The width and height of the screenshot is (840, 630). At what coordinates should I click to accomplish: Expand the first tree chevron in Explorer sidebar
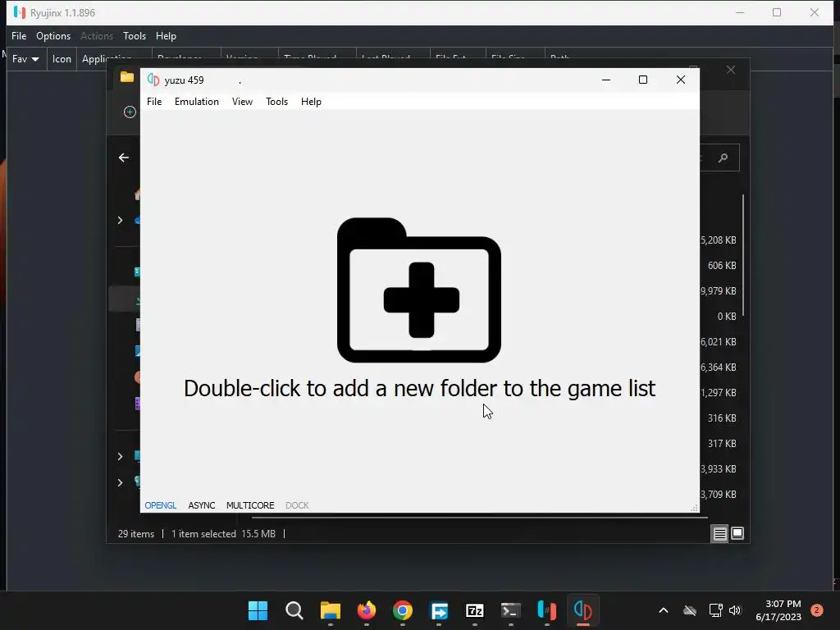(x=120, y=220)
